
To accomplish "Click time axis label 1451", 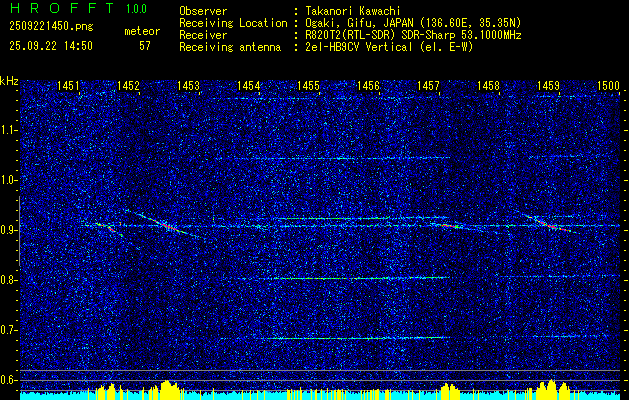I will (68, 85).
